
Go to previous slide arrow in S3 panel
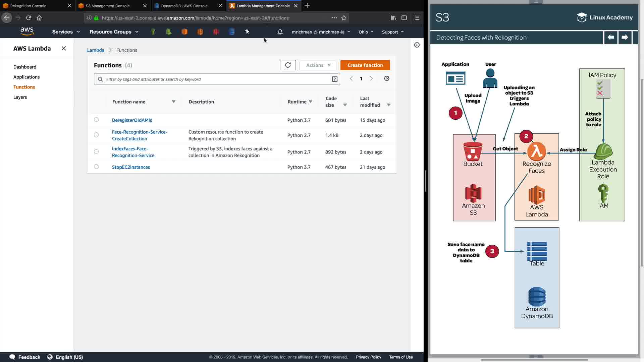coord(611,38)
